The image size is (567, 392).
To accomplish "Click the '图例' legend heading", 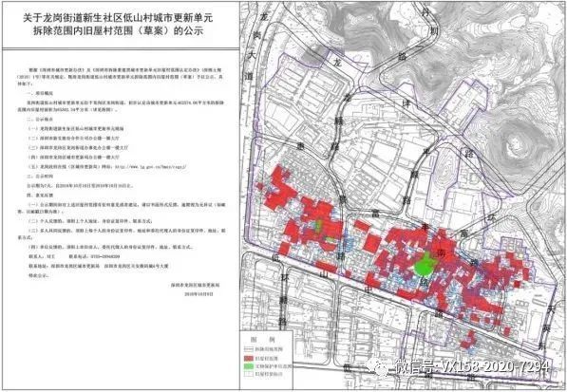I will click(263, 339).
